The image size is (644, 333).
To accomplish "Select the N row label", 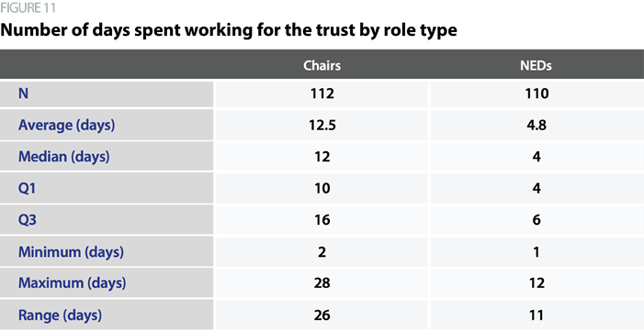I will tap(23, 94).
